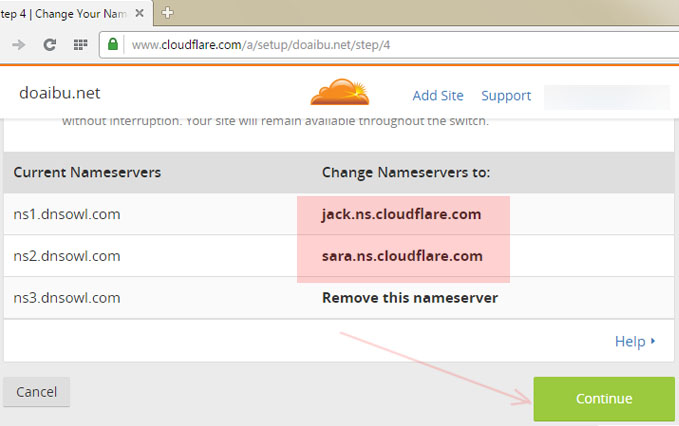Reload the page with refresh icon
The width and height of the screenshot is (679, 426).
point(49,45)
